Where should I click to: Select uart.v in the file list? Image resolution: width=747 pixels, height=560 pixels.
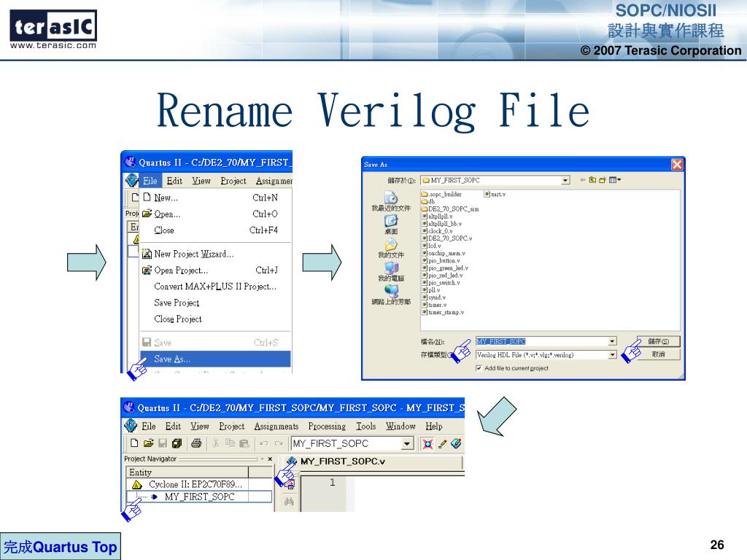495,194
